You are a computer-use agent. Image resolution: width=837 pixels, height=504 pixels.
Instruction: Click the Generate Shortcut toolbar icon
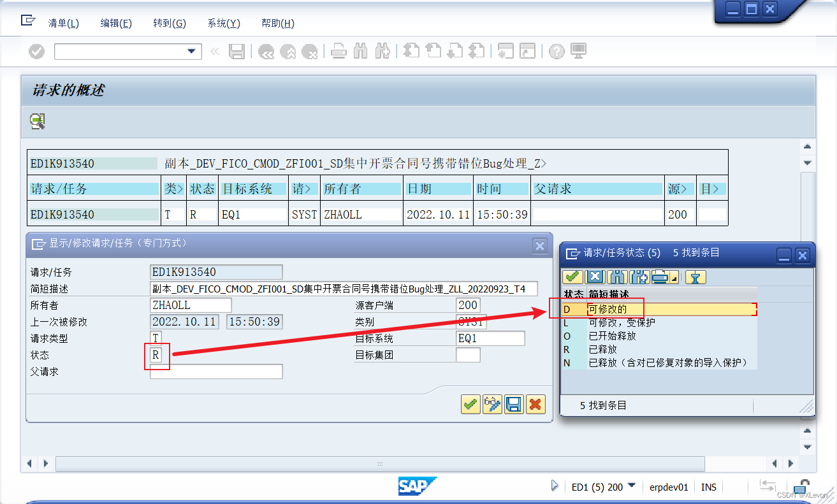point(528,52)
